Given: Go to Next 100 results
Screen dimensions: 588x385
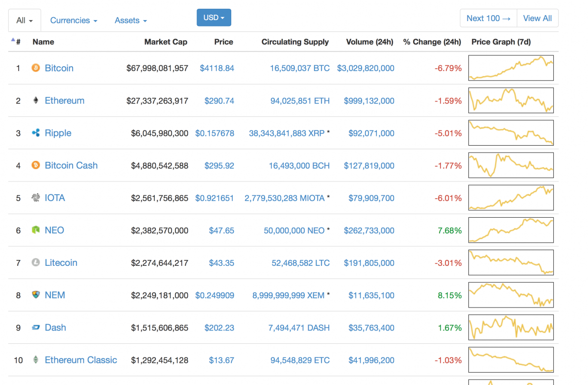Looking at the screenshot, I should [x=489, y=18].
